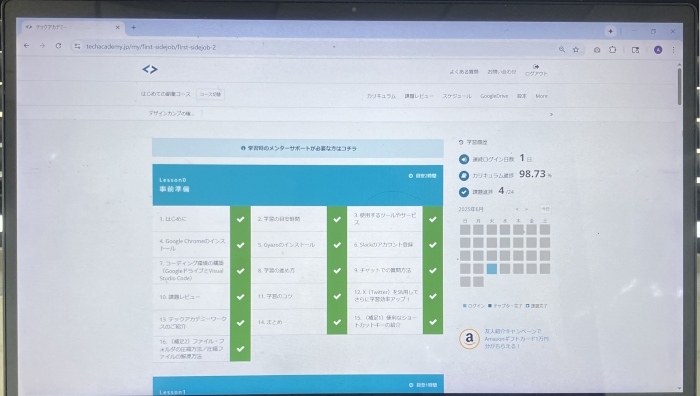Open the Chrome three-dot menu
Image resolution: width=700 pixels, height=396 pixels.
[673, 50]
